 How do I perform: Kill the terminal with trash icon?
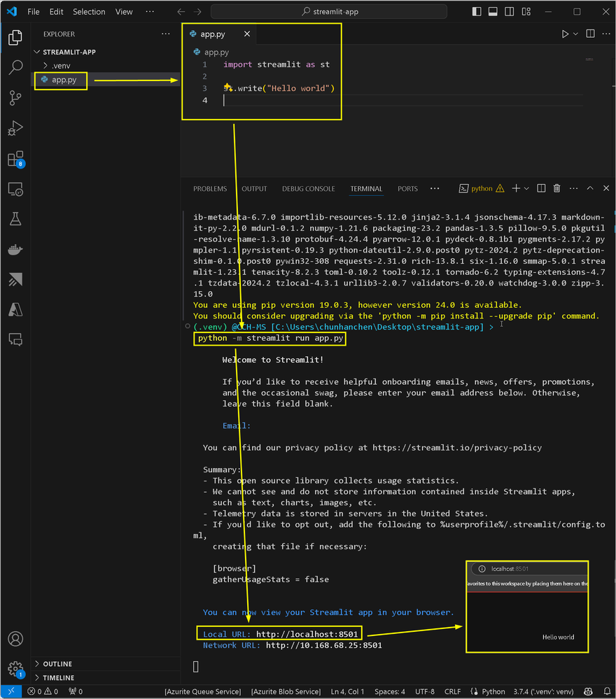pyautogui.click(x=556, y=189)
